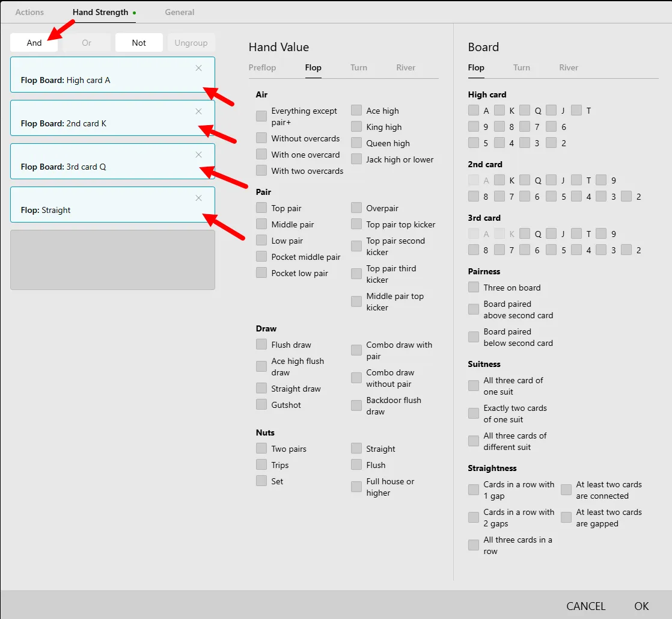
Task: Check the High card Q board checkbox
Action: coord(525,111)
